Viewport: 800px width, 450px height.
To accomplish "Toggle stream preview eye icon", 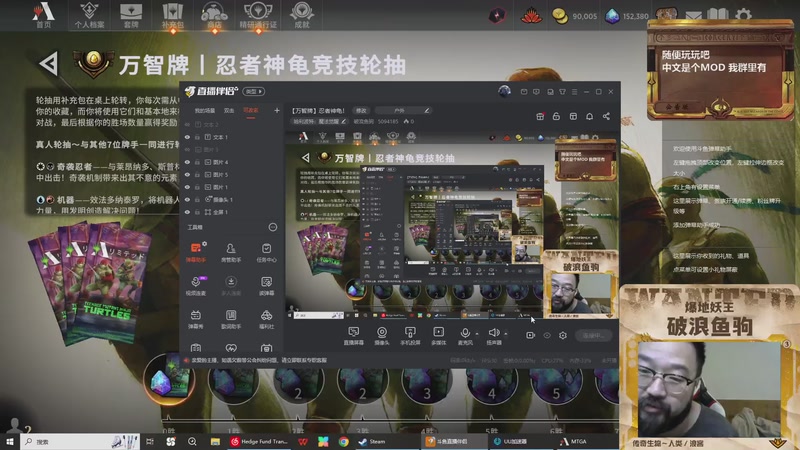I will click(547, 335).
